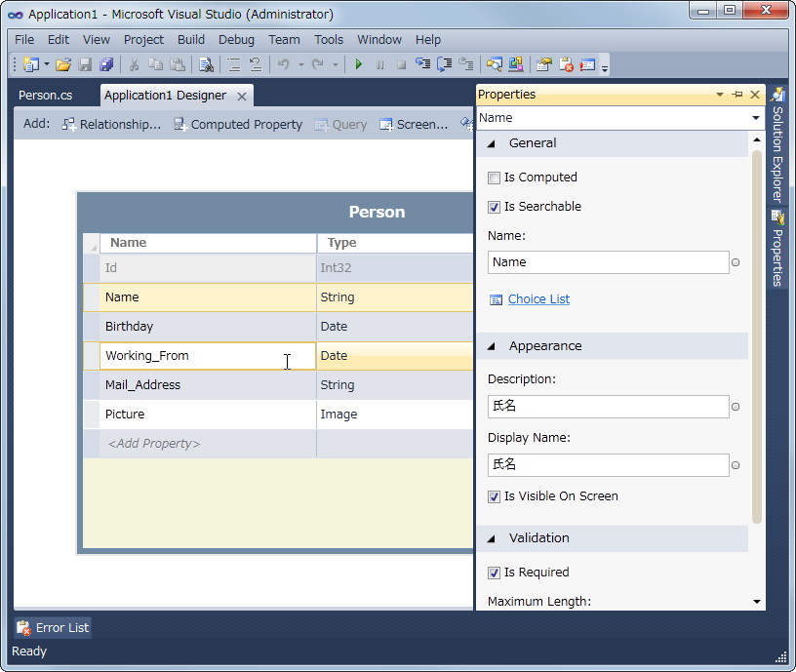Toggle Is Visible On Screen checkbox

point(494,496)
